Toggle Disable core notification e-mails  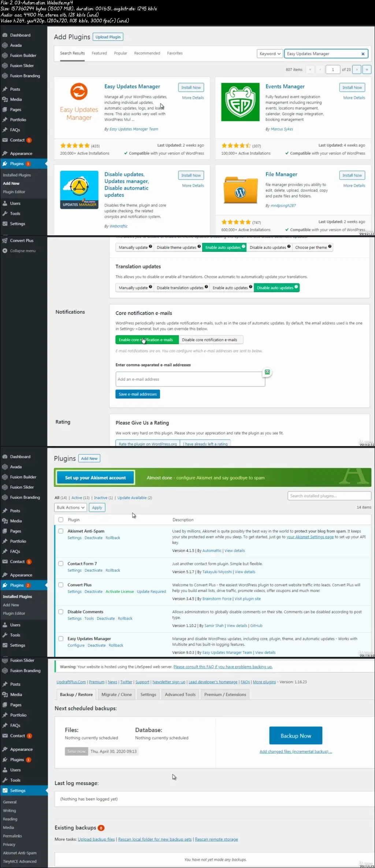pos(211,340)
